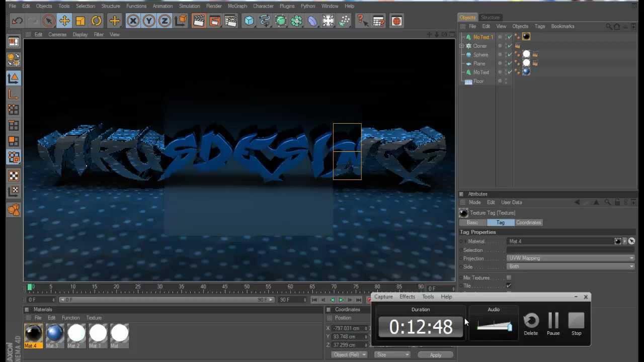Open the Side Both dropdown
The height and width of the screenshot is (362, 644).
pyautogui.click(x=571, y=267)
